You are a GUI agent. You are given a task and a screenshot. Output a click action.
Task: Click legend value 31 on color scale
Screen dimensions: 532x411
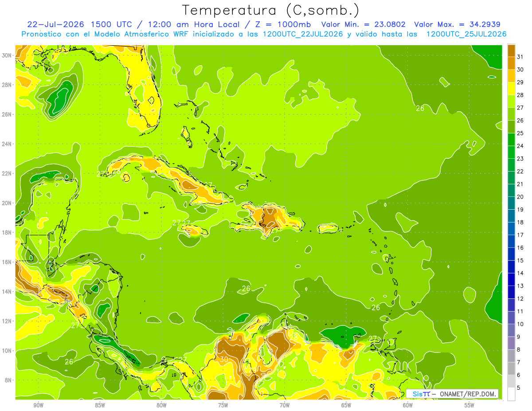tap(520, 56)
